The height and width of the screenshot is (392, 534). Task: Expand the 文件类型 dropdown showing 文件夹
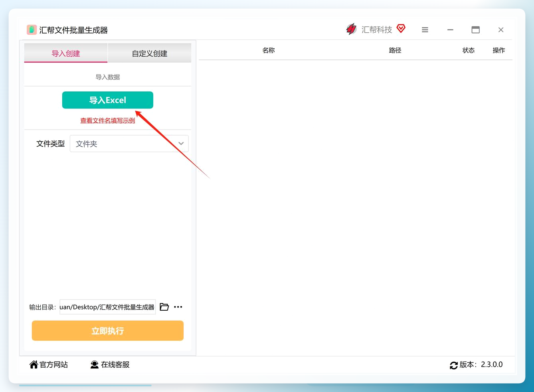click(x=129, y=144)
